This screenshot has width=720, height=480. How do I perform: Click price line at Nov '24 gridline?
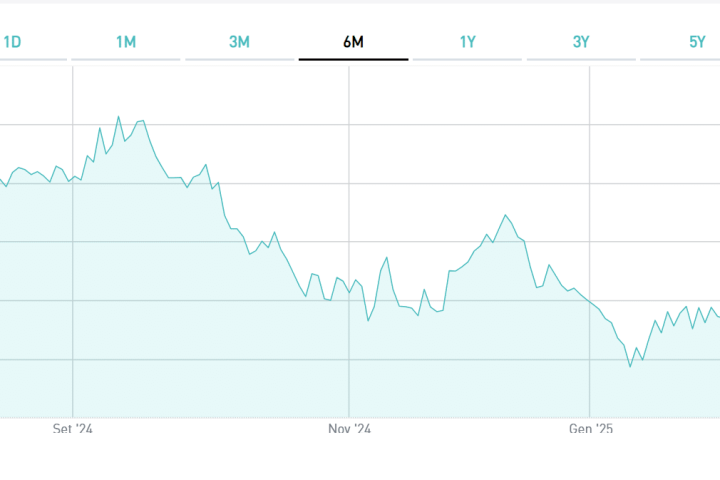pyautogui.click(x=349, y=291)
